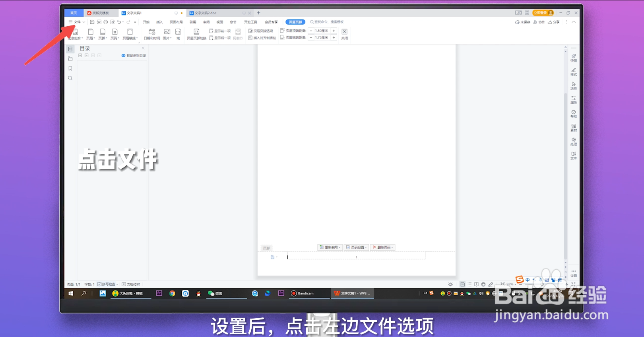Open the 审阅 ribbon tab

click(x=206, y=22)
